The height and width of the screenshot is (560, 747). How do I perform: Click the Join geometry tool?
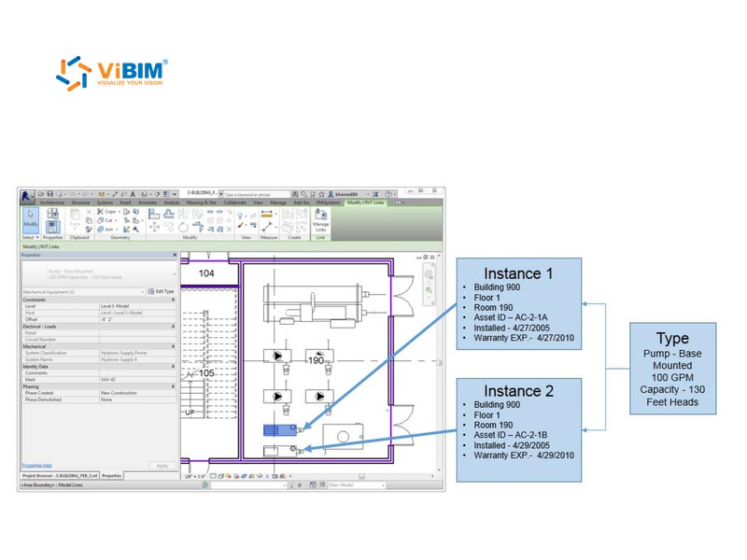(107, 230)
